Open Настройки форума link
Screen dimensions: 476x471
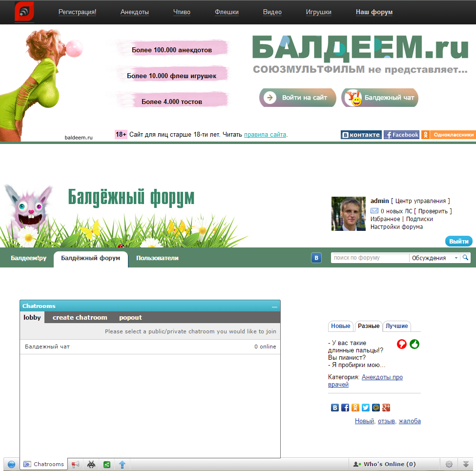tap(396, 227)
